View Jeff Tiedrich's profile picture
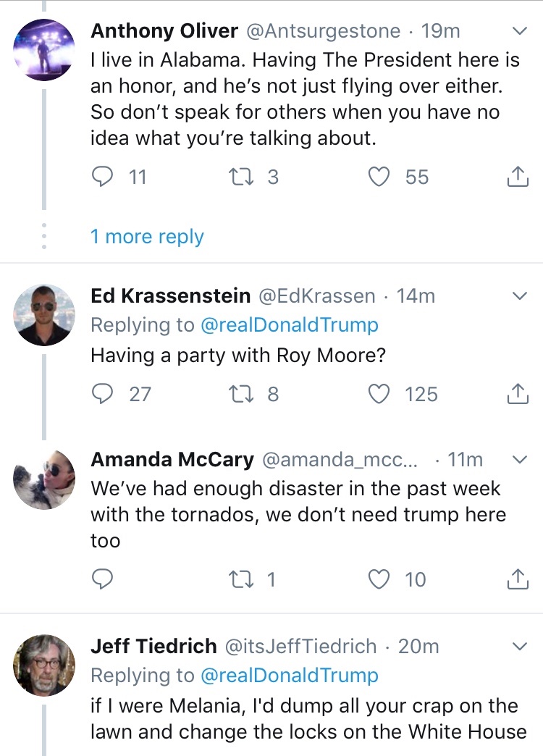This screenshot has height=756, width=543. click(45, 665)
